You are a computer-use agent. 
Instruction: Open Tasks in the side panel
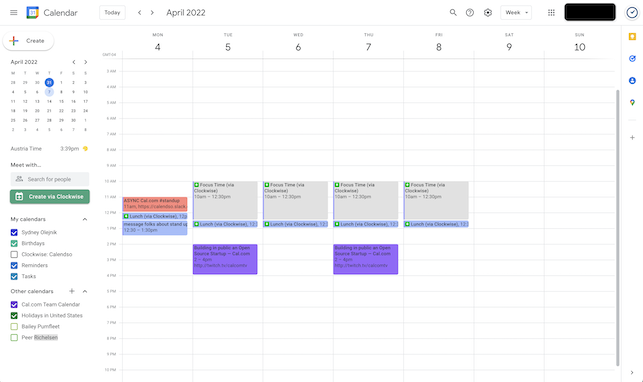click(632, 59)
